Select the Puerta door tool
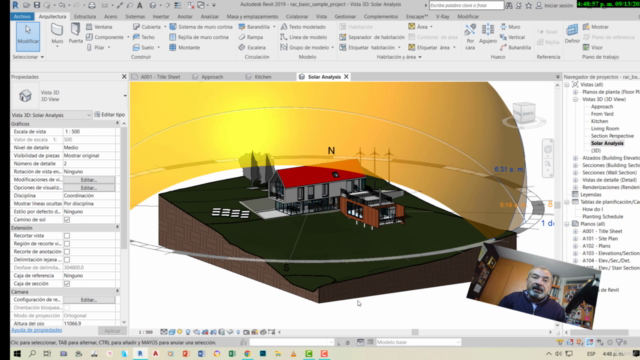Screen dimensions: 640x360 (75, 33)
